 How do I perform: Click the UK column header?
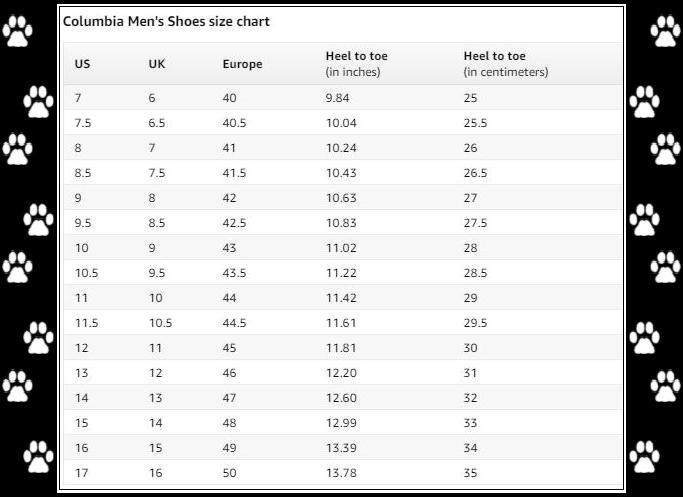156,64
